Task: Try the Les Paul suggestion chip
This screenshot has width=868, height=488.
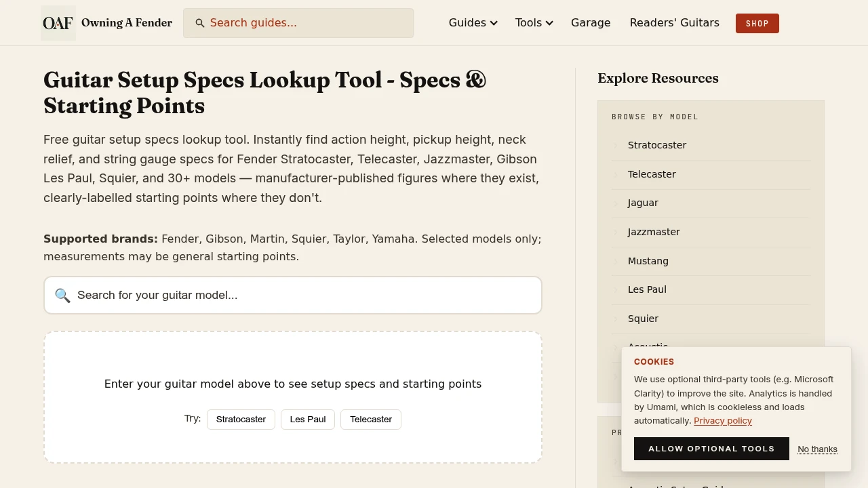Action: pos(308,420)
